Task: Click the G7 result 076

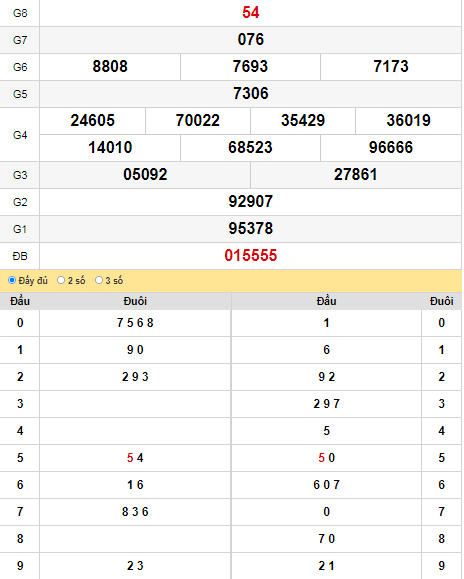Action: pyautogui.click(x=251, y=40)
